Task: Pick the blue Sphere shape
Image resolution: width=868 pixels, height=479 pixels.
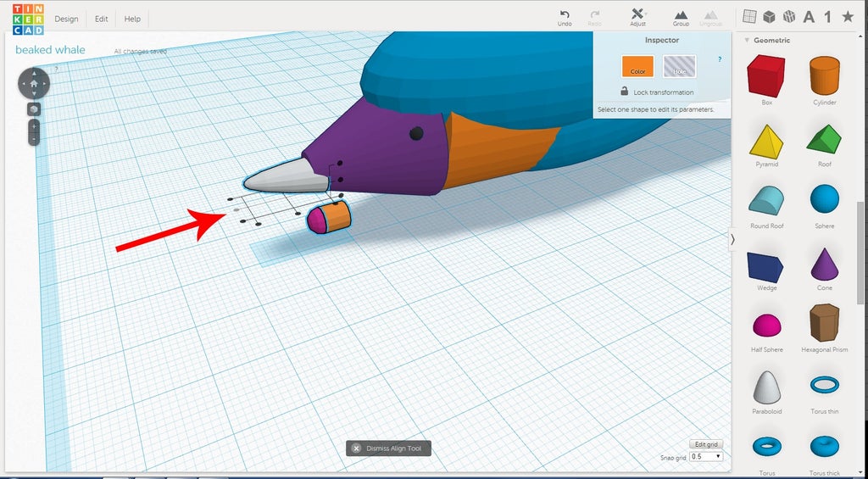Action: (x=825, y=199)
